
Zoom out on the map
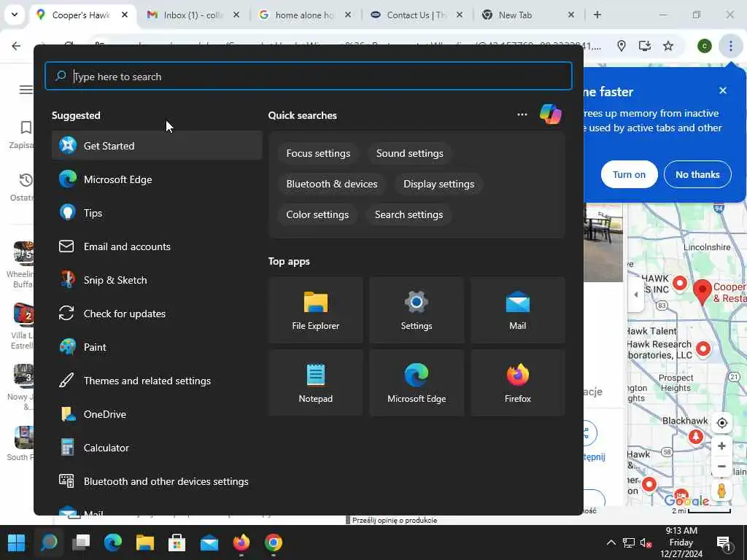[721, 466]
